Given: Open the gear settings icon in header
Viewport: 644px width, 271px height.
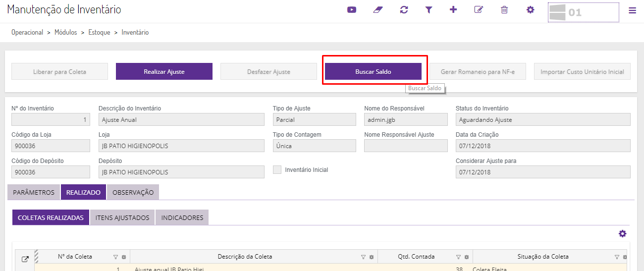Looking at the screenshot, I should (530, 9).
